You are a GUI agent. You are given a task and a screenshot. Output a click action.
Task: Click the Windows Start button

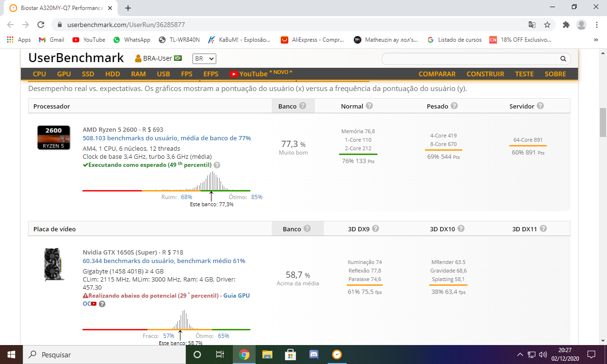point(11,354)
